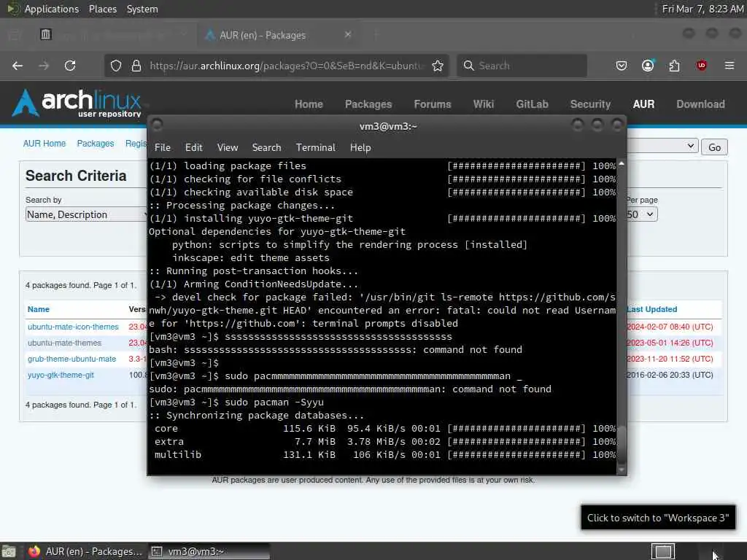Open the uBlock Origin extension icon

pyautogui.click(x=701, y=66)
